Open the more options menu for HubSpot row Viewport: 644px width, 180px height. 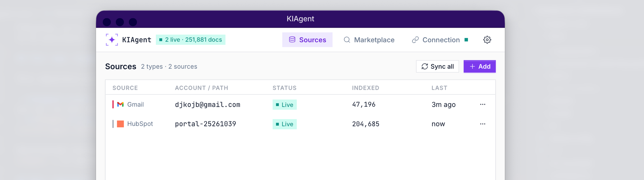482,124
